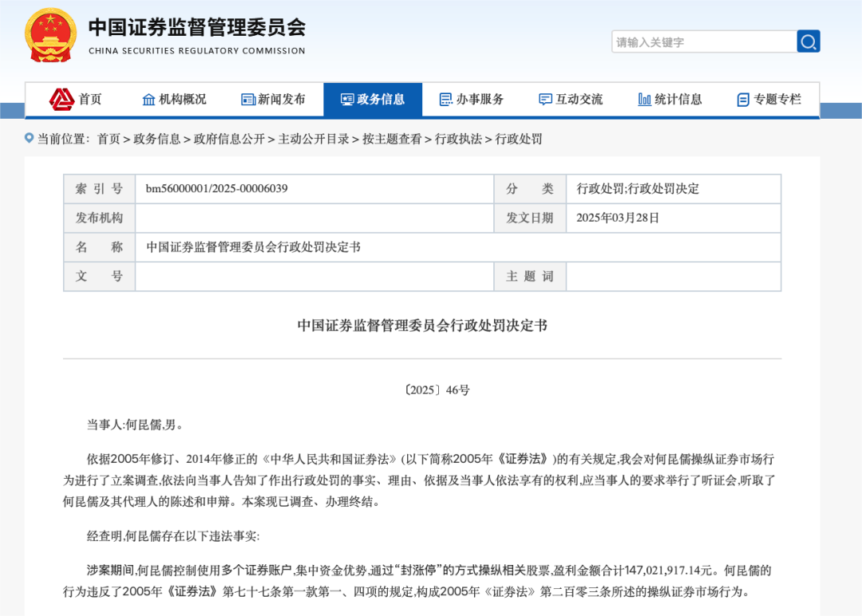
Task: Click the 专题专栏 page icon
Action: click(x=743, y=100)
